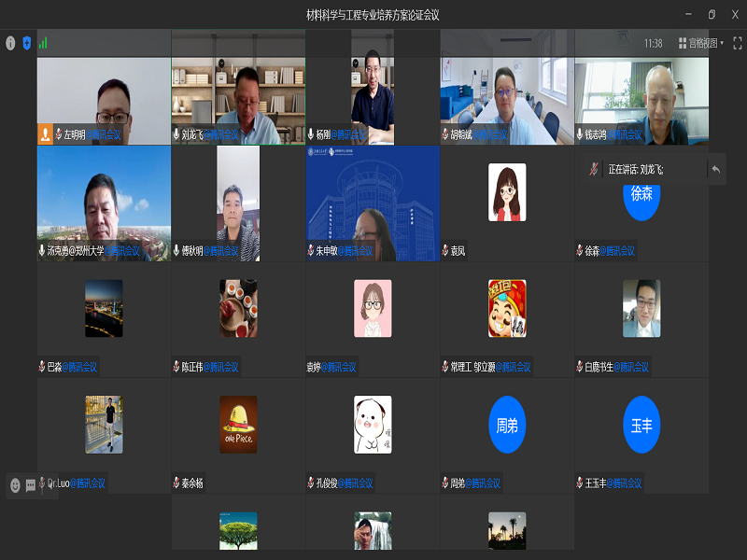The width and height of the screenshot is (747, 560).
Task: Click the muted mic icon beside 孔俊俊
Action: [311, 483]
